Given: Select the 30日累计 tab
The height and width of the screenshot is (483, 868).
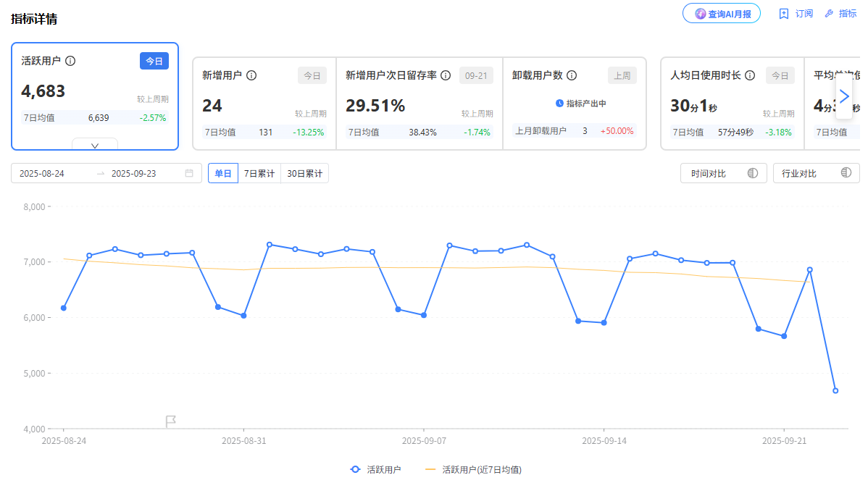Looking at the screenshot, I should pyautogui.click(x=304, y=173).
